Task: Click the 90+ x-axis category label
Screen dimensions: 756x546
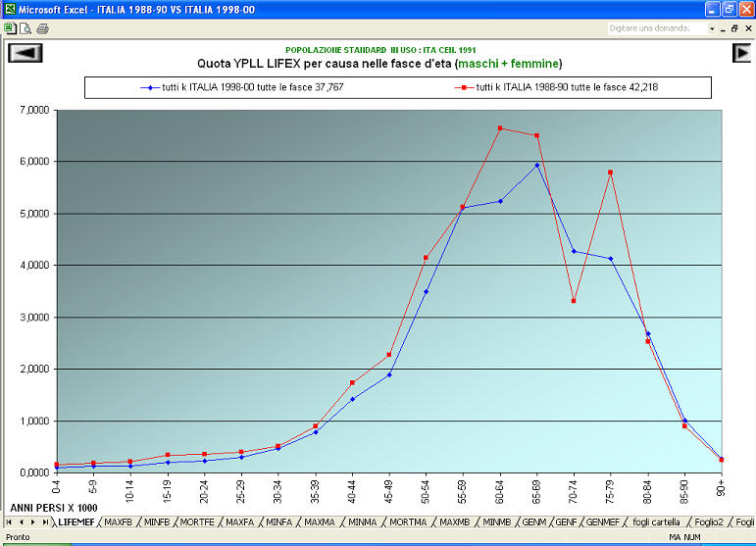Action: click(722, 488)
